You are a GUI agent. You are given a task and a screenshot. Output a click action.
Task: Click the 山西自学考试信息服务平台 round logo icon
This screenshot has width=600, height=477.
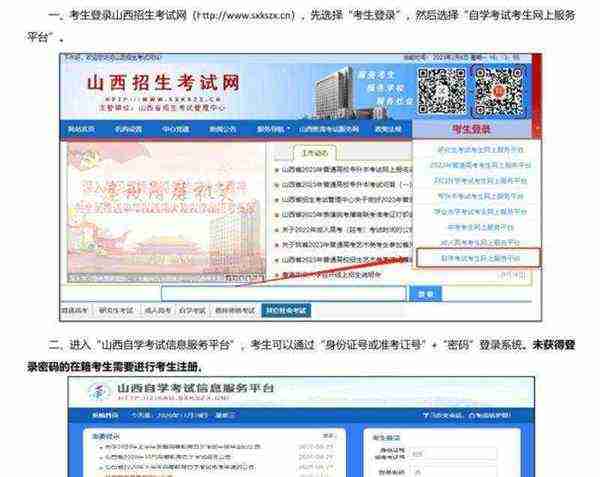point(99,392)
